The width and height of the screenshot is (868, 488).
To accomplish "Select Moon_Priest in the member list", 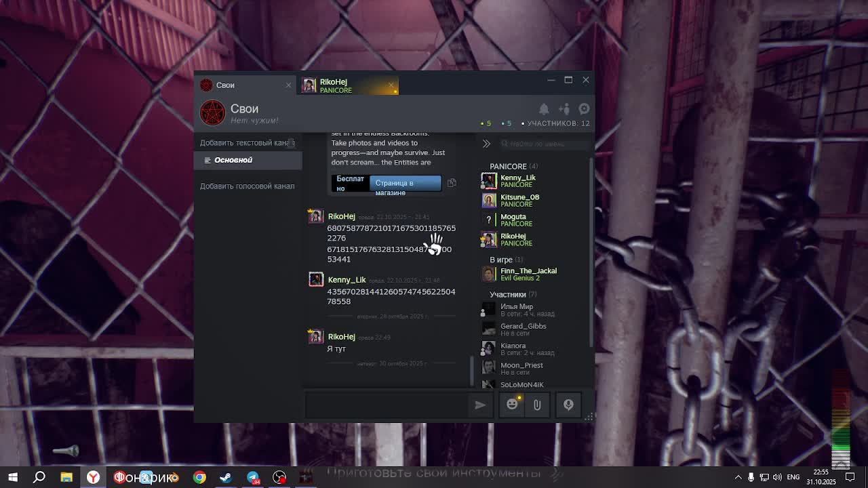I will click(x=533, y=368).
